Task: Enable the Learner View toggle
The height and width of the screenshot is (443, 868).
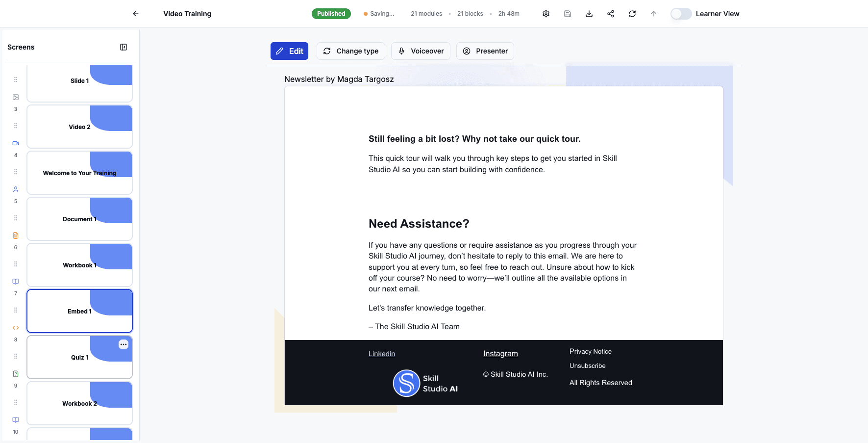Action: click(681, 14)
